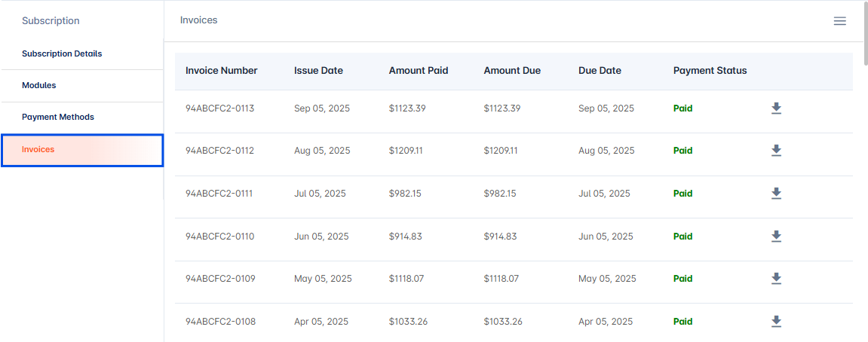868x342 pixels.
Task: Click the Amount Paid column header
Action: coord(419,71)
